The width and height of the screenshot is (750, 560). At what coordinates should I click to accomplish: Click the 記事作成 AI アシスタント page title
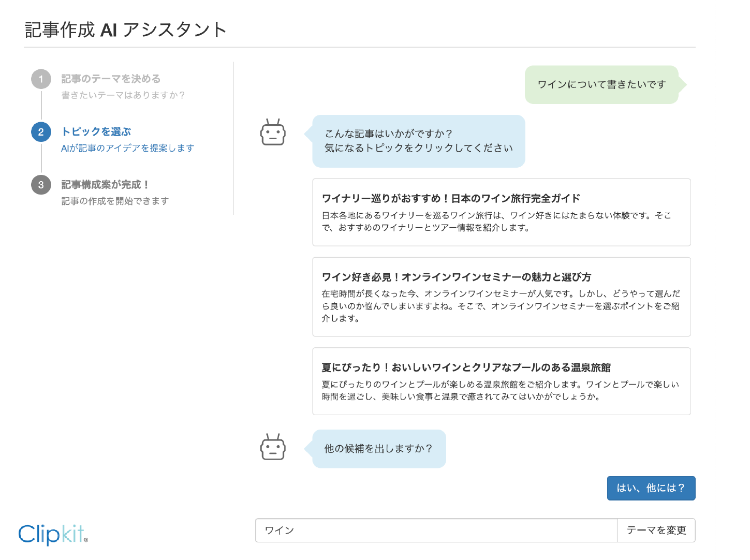[x=126, y=30]
